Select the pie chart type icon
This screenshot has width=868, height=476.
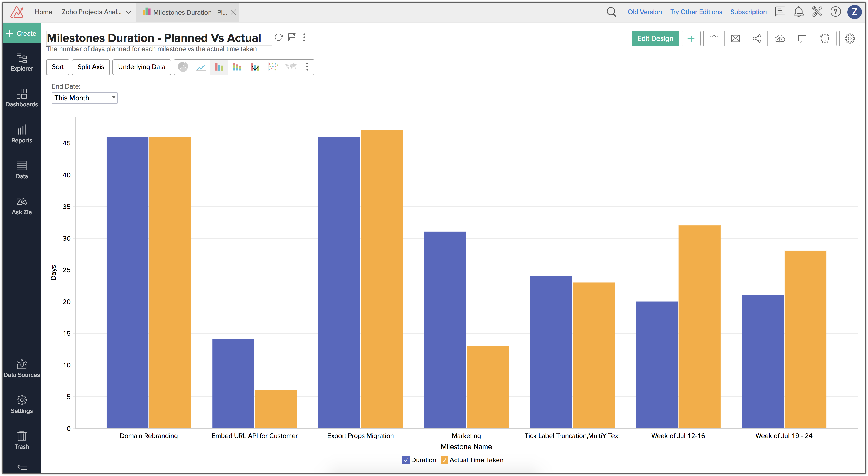point(183,67)
